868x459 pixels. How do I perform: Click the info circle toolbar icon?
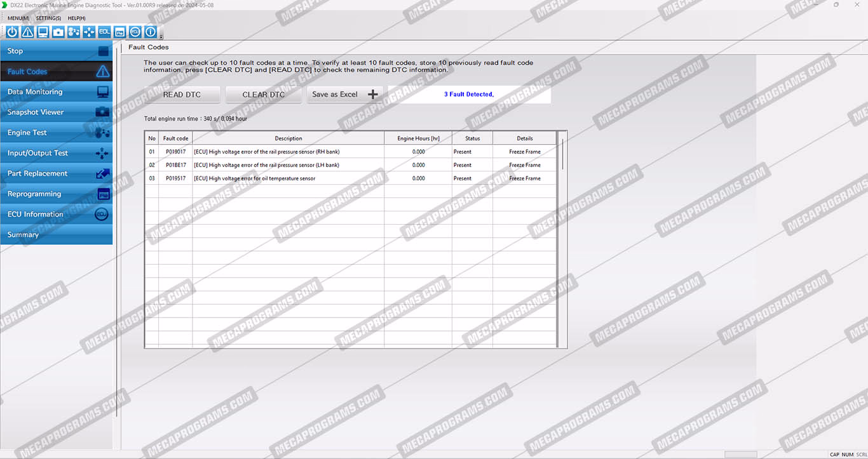point(151,32)
